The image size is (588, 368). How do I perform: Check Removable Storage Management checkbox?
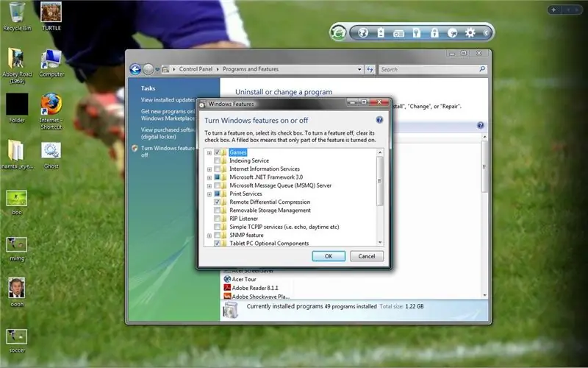coord(217,210)
